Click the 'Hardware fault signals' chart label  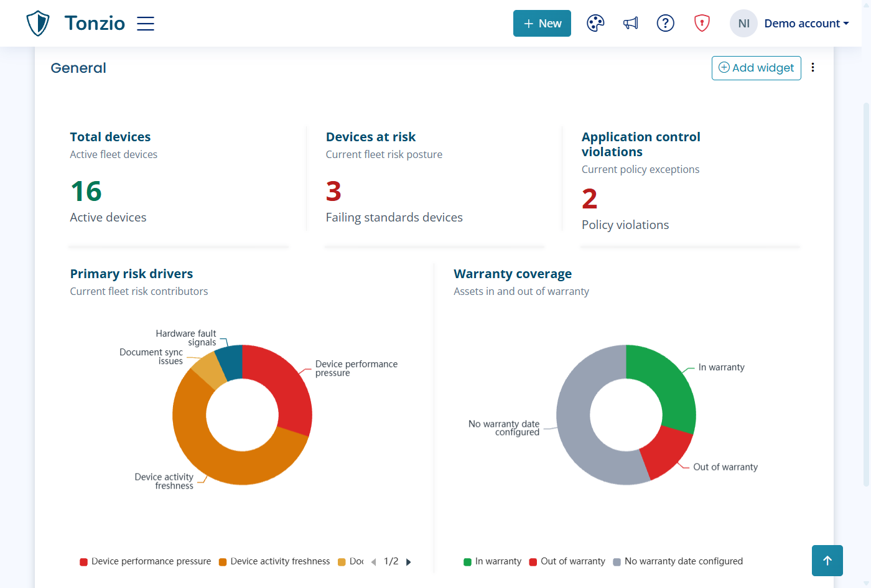click(185, 338)
